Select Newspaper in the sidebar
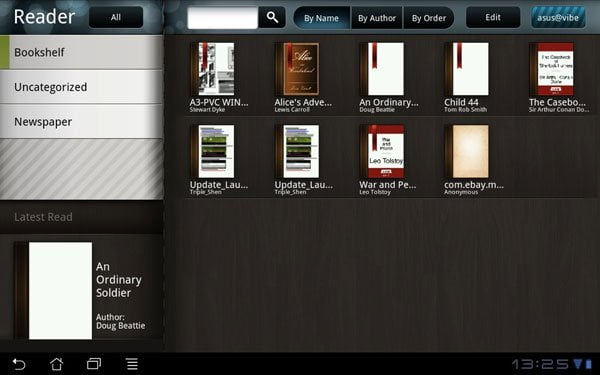Screen dimensions: 600x375 [x=82, y=122]
